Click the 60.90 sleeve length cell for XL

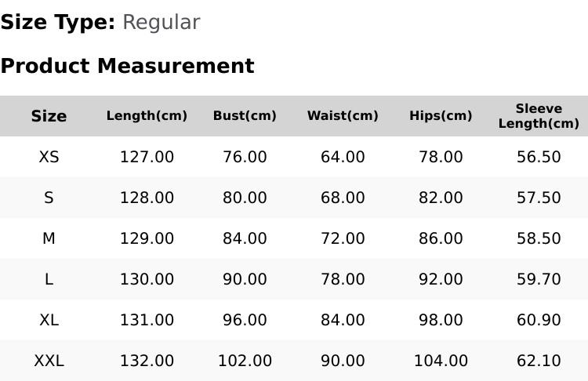coord(539,321)
